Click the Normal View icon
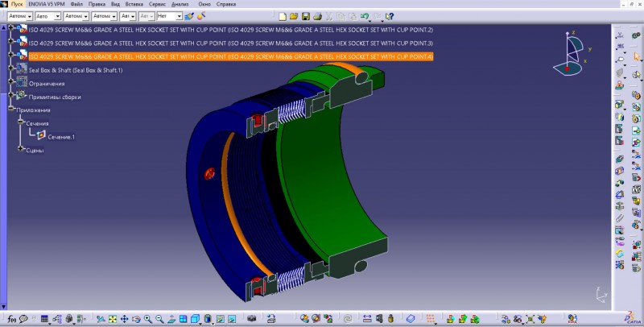Image resolution: width=644 pixels, height=327 pixels. pyautogui.click(x=171, y=319)
